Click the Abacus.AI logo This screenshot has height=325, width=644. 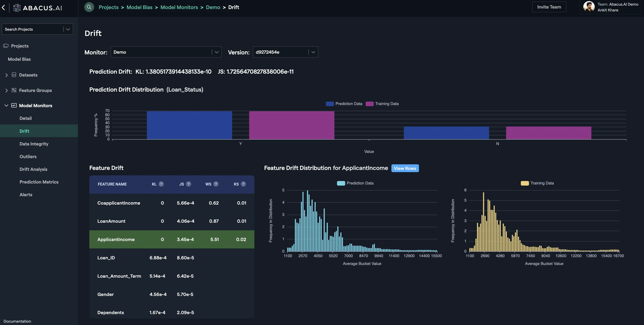(38, 8)
